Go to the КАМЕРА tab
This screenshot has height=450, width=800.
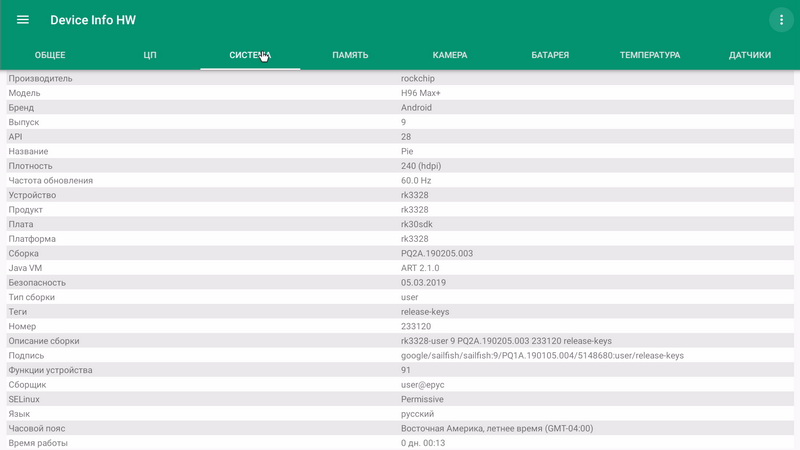coord(450,55)
